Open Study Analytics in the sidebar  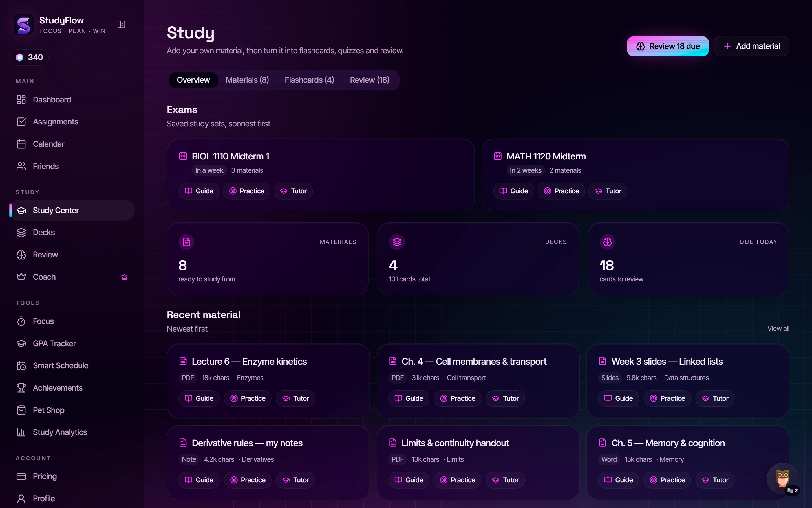(72, 432)
